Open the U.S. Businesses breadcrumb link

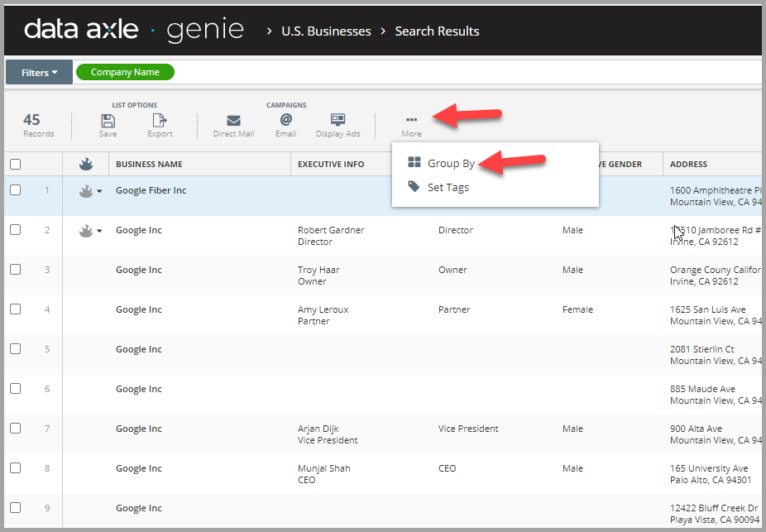pyautogui.click(x=326, y=31)
